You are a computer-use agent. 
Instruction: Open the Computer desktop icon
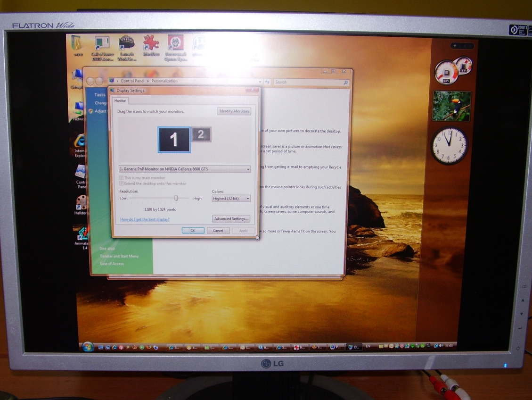[x=77, y=79]
